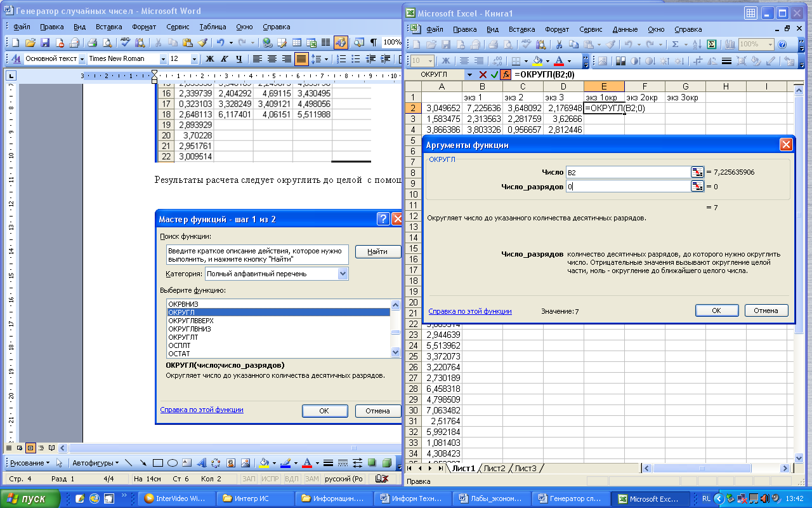The height and width of the screenshot is (508, 812).
Task: Click the Число input field containing B2
Action: (627, 172)
